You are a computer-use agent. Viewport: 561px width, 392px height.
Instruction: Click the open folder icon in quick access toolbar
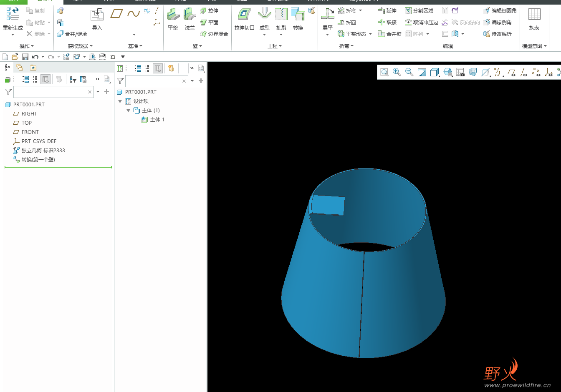click(x=15, y=57)
